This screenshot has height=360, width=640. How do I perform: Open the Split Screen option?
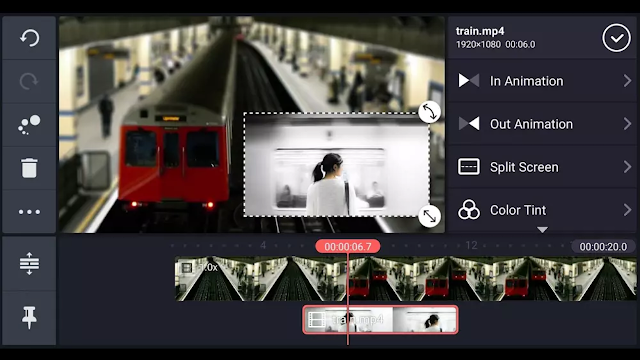542,167
